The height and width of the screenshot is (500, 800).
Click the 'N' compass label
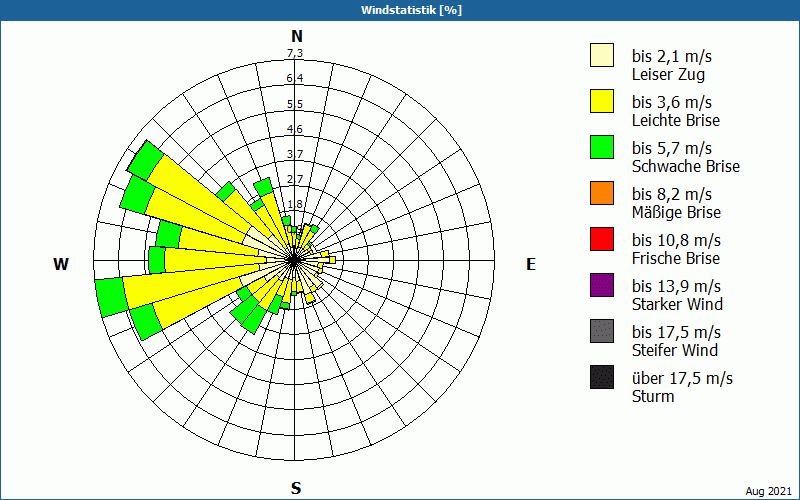click(x=296, y=36)
